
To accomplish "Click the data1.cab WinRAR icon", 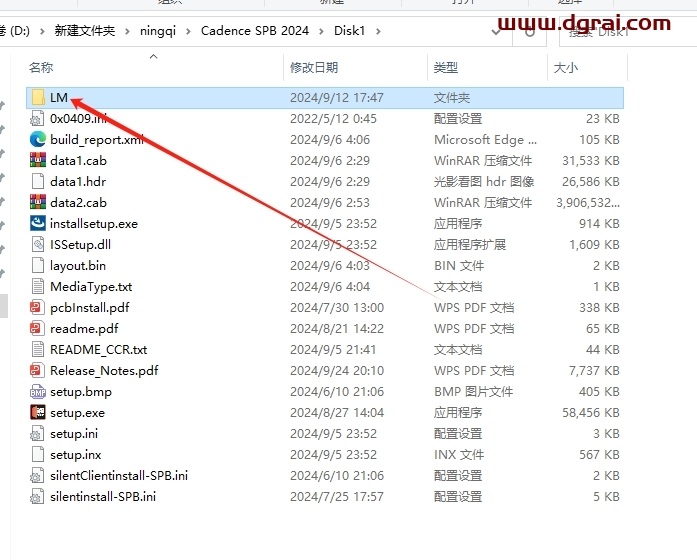I will (x=38, y=160).
